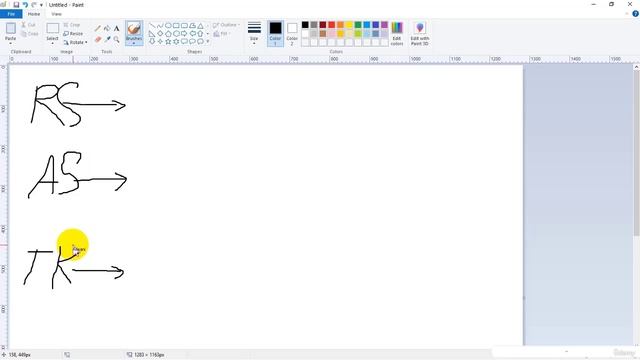640x360 pixels.
Task: Select the Pencil tool
Action: click(x=98, y=29)
